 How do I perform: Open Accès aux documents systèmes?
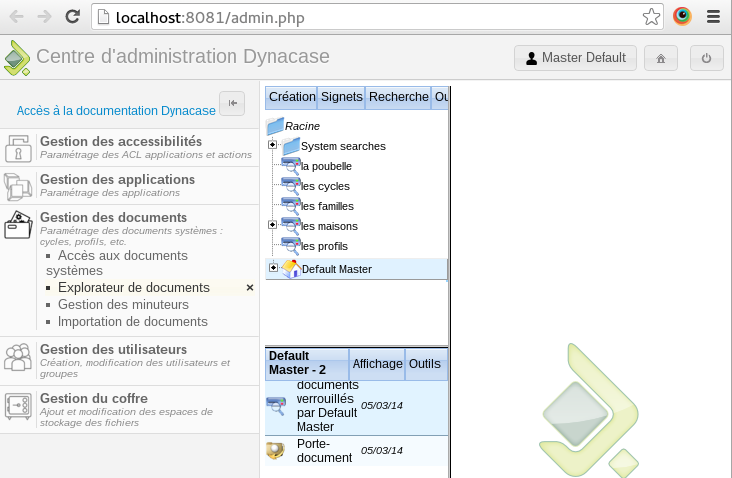click(117, 263)
